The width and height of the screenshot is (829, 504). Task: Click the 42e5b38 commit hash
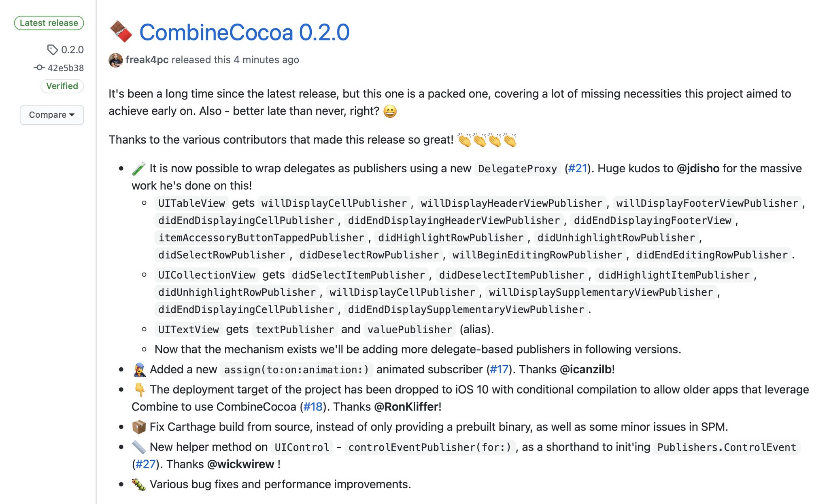(66, 68)
